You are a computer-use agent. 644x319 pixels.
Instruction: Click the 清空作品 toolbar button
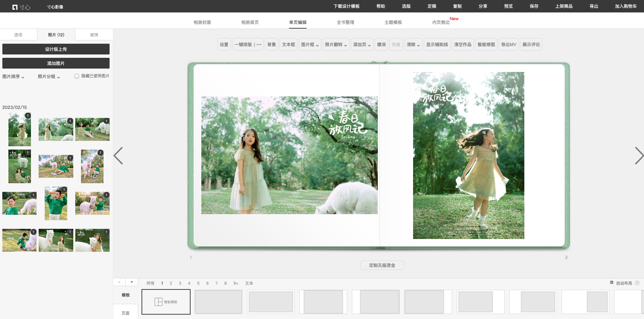point(463,45)
